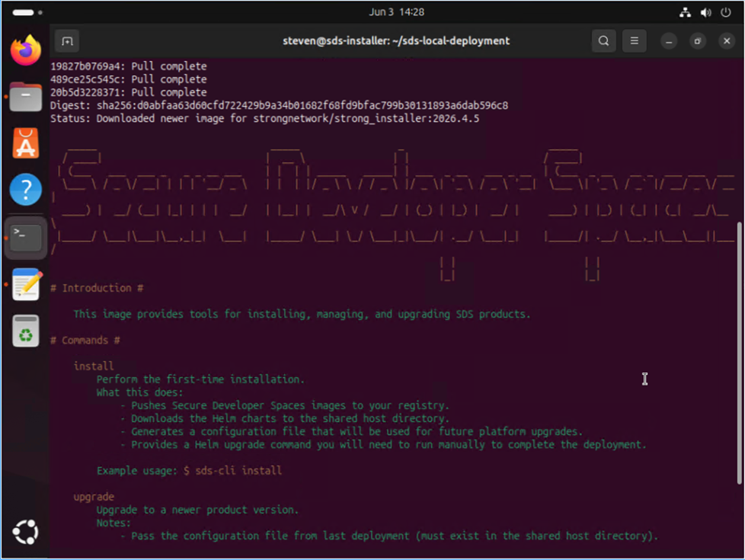Click 'What this does:' line
Screen dimensions: 745x560
139,392
